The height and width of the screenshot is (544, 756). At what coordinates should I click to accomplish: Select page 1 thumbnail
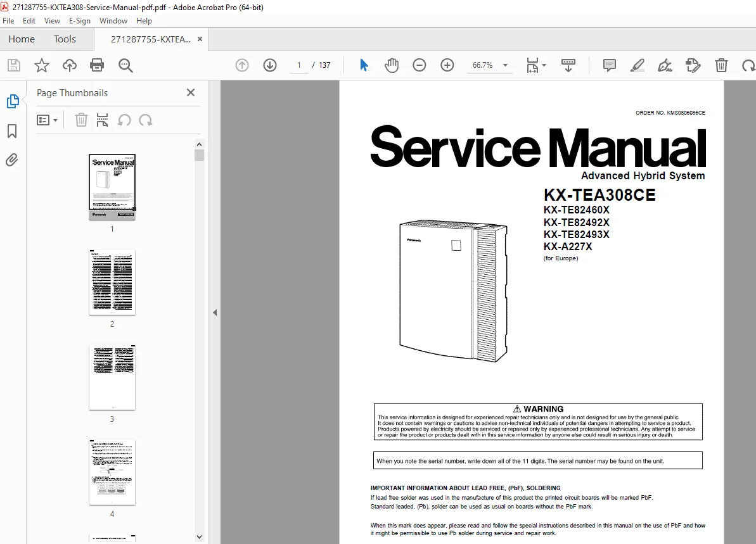pyautogui.click(x=112, y=187)
